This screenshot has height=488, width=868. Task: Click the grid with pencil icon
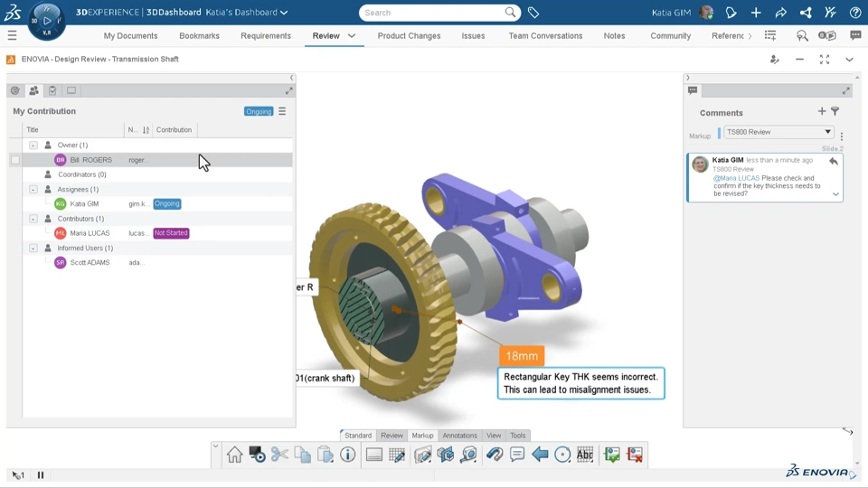pos(397,455)
